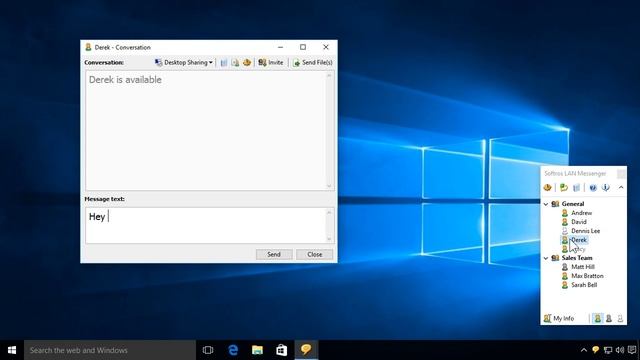
Task: Open the Windows Start menu
Action: point(12,350)
